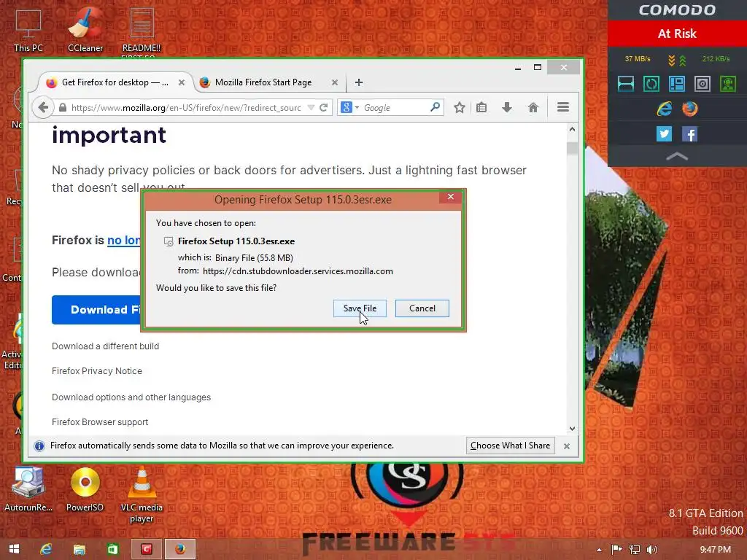Viewport: 747px width, 560px height.
Task: Click the Firefox URL address field
Action: pos(186,108)
